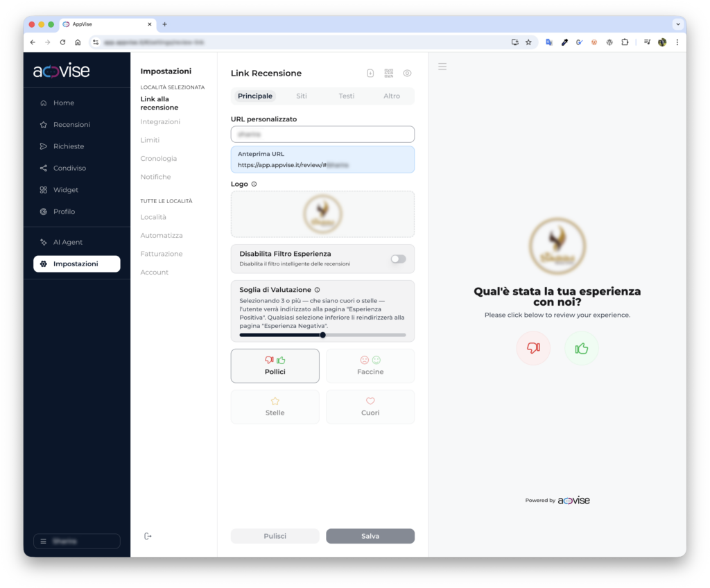The image size is (710, 588).
Task: Expand the browser tab list chevron
Action: [x=678, y=24]
